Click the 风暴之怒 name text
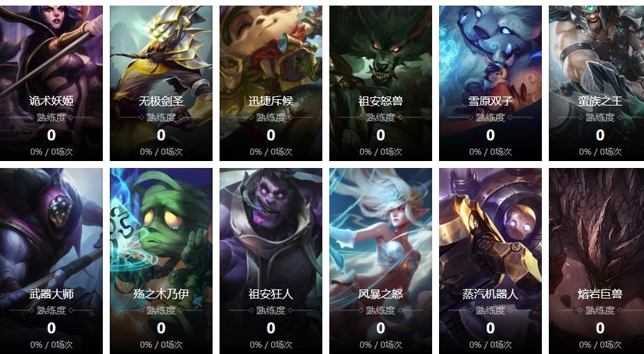This screenshot has width=644, height=354. (381, 294)
